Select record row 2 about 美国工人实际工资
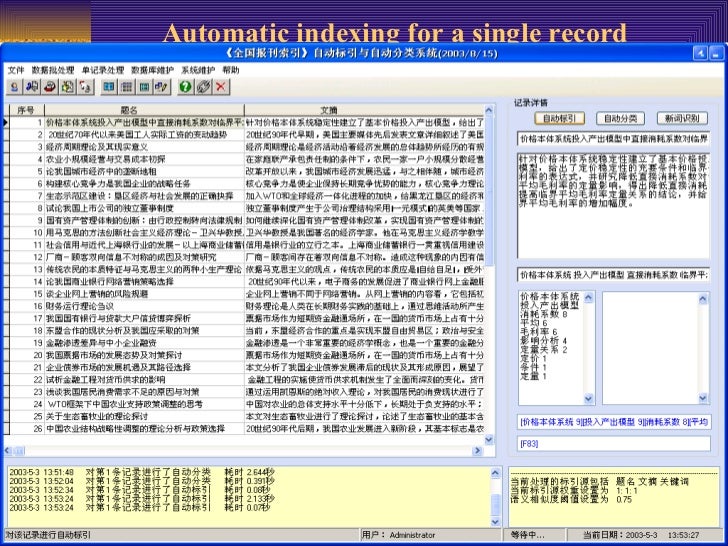This screenshot has width=728, height=546. pyautogui.click(x=247, y=135)
